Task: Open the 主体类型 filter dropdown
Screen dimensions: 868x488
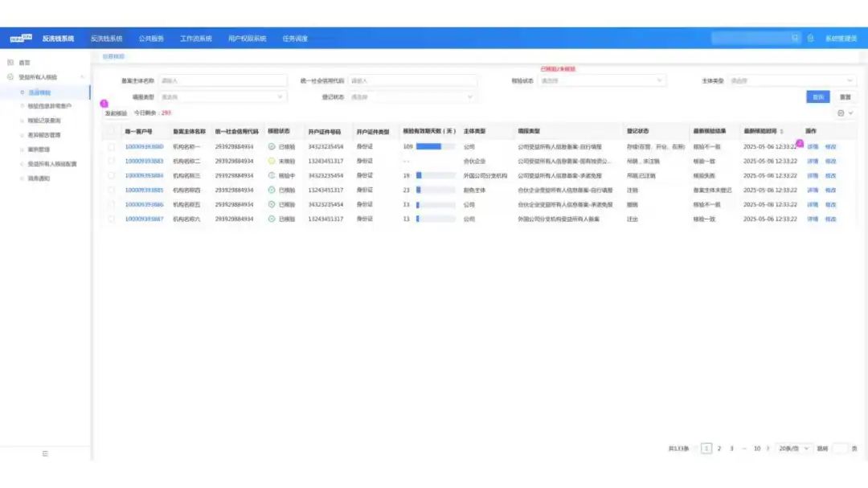Action: point(792,81)
